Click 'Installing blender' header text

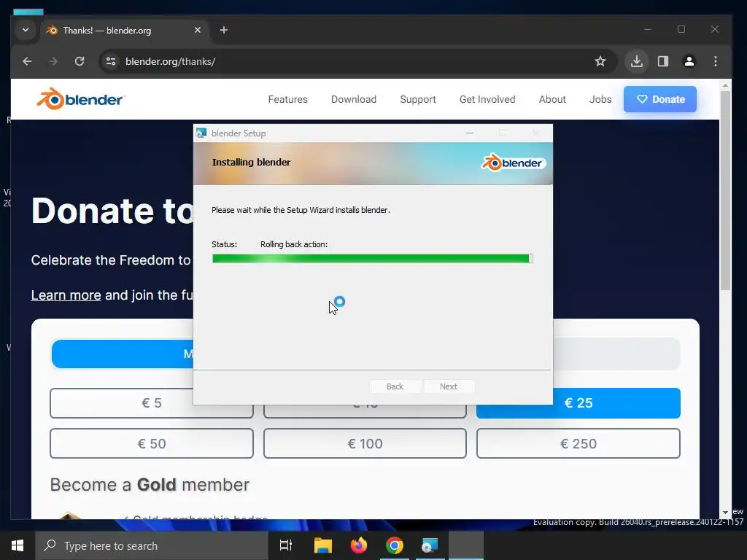tap(251, 163)
